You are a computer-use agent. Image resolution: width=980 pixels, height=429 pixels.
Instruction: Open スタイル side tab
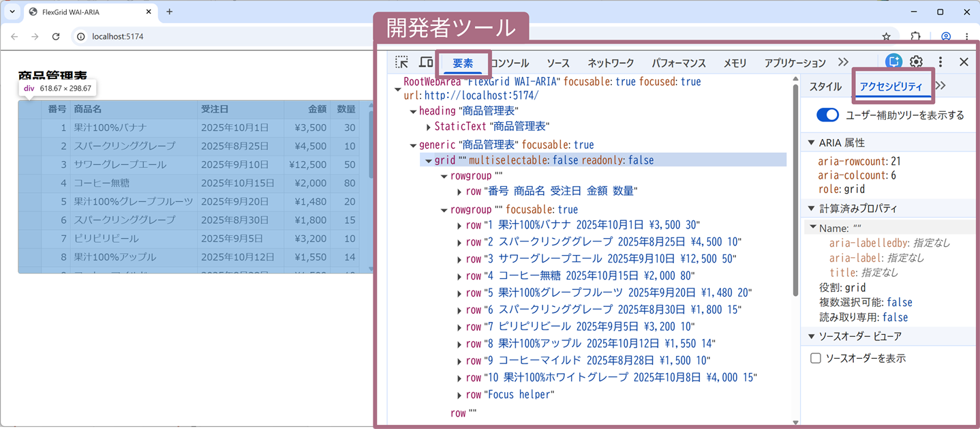point(825,87)
